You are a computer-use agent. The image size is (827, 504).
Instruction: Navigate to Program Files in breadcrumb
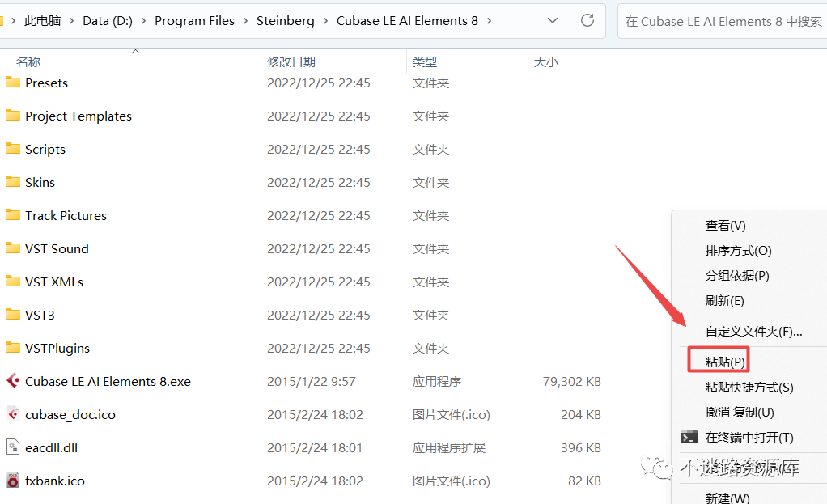coord(194,21)
